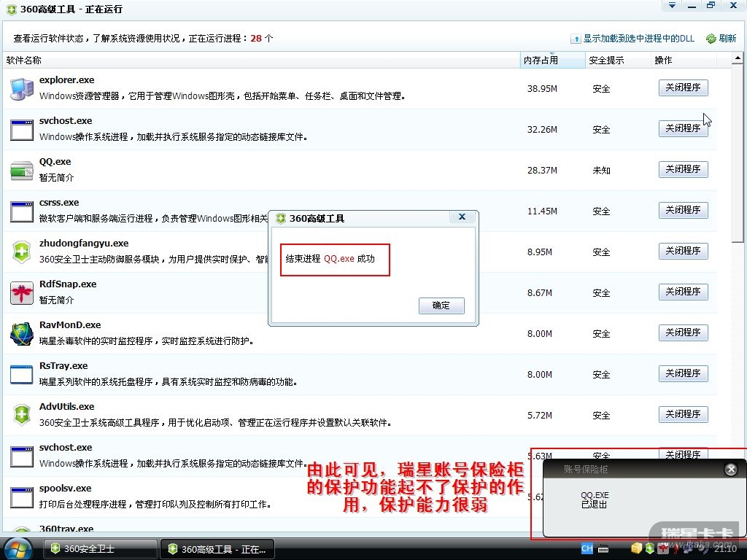Viewport: 747px width, 560px height.
Task: Click the keyboard icon in system tray
Action: (x=603, y=549)
